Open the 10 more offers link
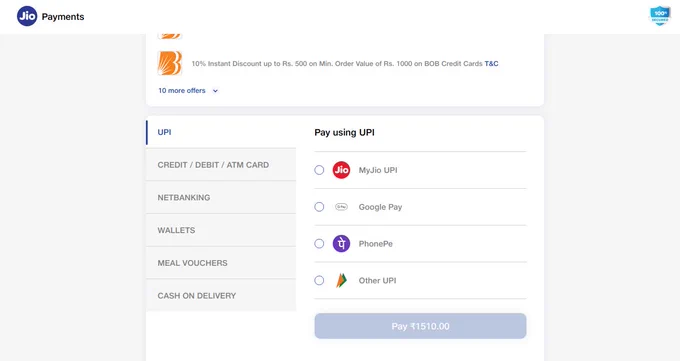 click(182, 91)
